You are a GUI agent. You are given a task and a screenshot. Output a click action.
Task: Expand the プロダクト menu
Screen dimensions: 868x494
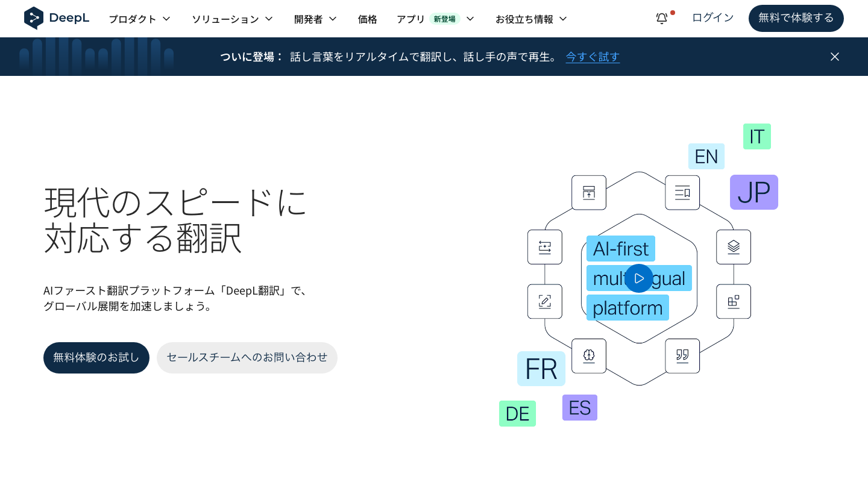coord(140,19)
